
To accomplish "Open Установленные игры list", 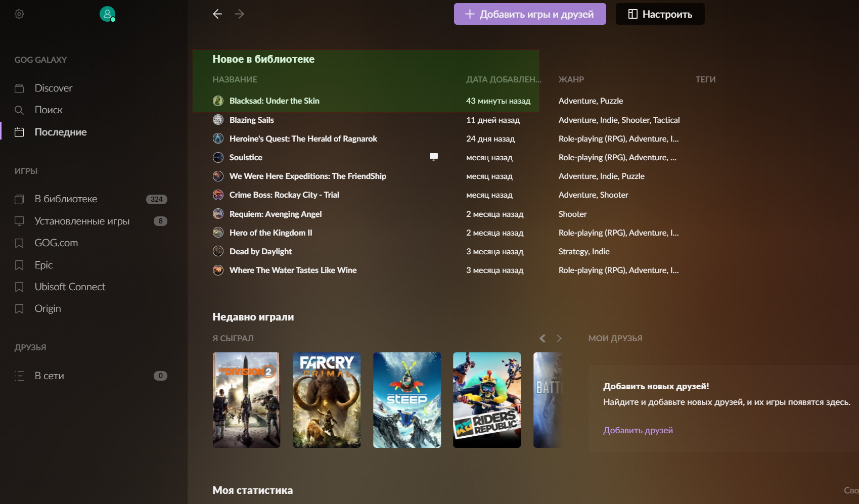I will tap(82, 221).
